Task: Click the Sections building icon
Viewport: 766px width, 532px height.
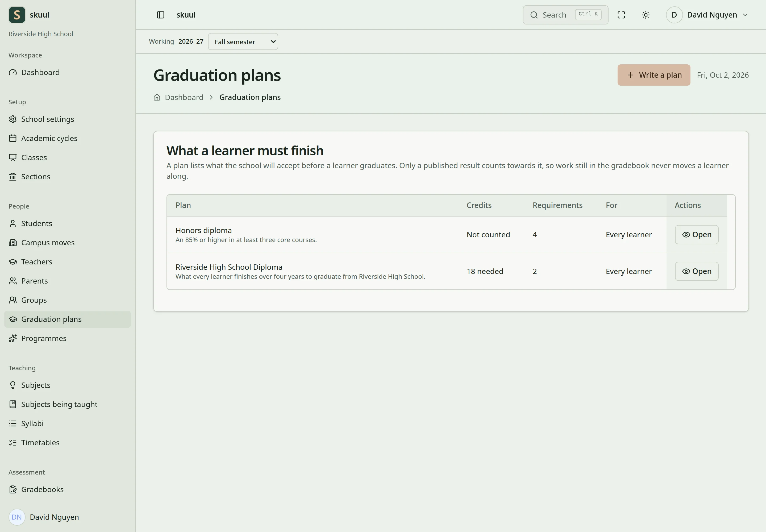Action: (x=13, y=177)
